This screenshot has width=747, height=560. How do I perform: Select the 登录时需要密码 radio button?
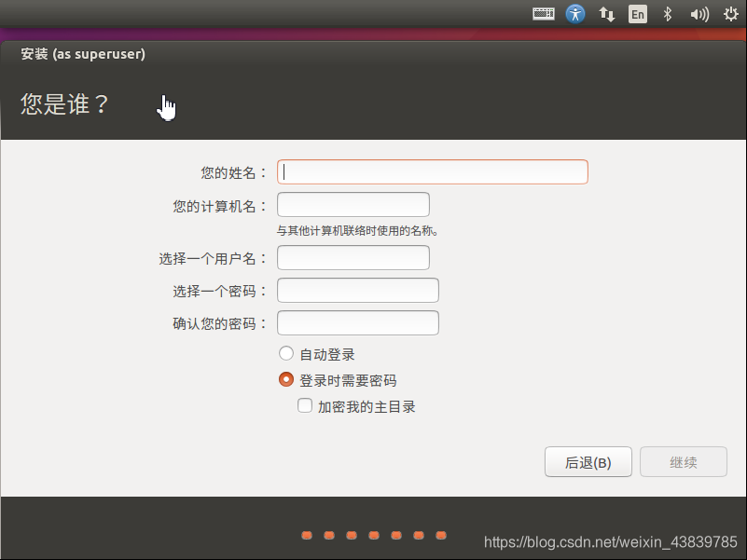tap(286, 379)
